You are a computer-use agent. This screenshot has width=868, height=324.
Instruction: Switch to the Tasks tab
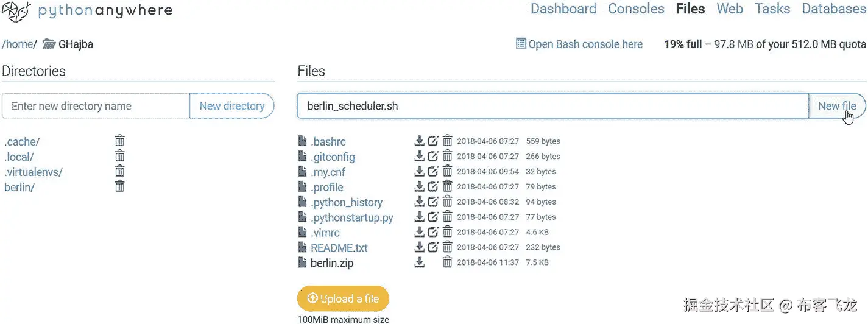772,9
